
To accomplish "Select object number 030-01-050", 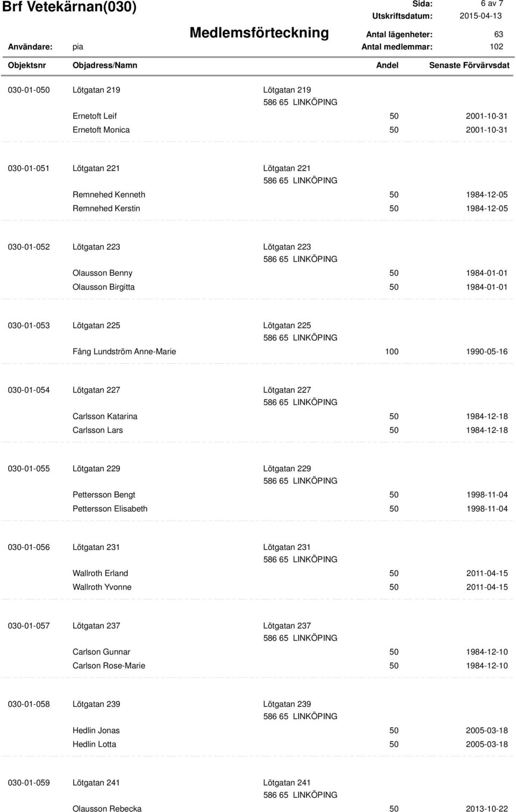I will (28, 90).
